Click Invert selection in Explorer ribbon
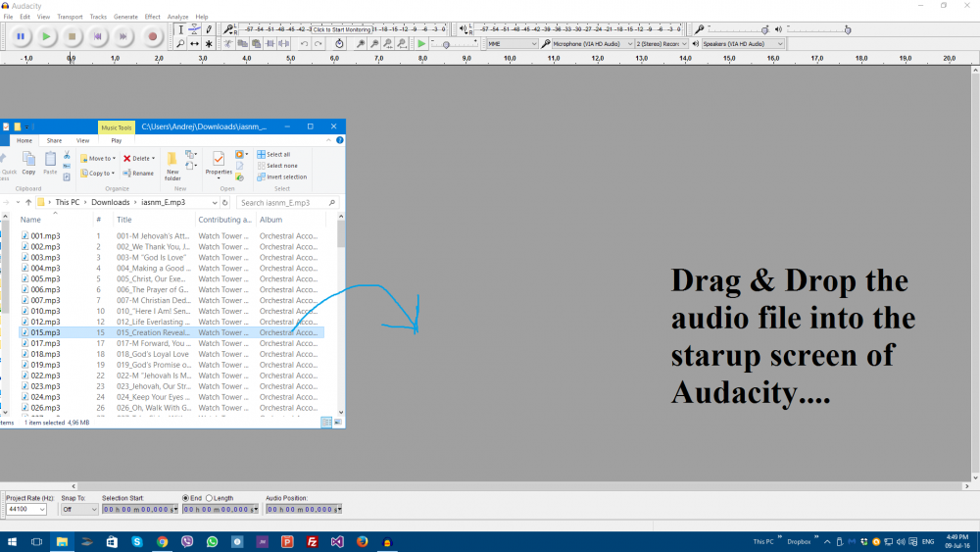Screen dimensions: 980x552 (282, 176)
